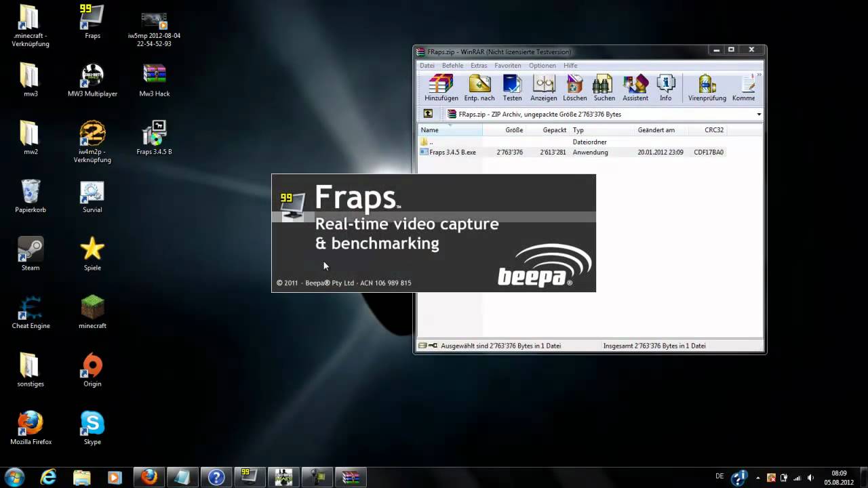868x488 pixels.
Task: Open Internet Explorer from the taskbar
Action: pyautogui.click(x=48, y=477)
